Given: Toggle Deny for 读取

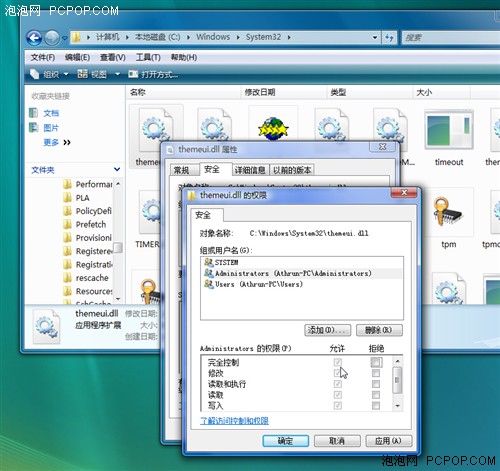Looking at the screenshot, I should (x=376, y=395).
